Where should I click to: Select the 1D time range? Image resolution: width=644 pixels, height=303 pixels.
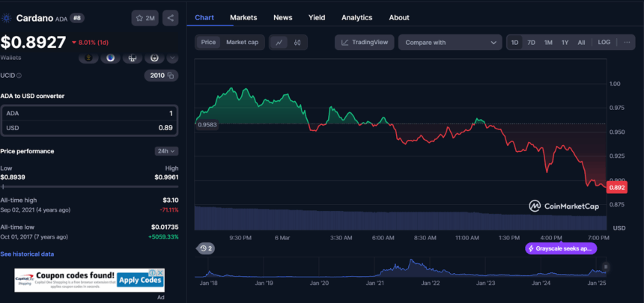pos(514,43)
